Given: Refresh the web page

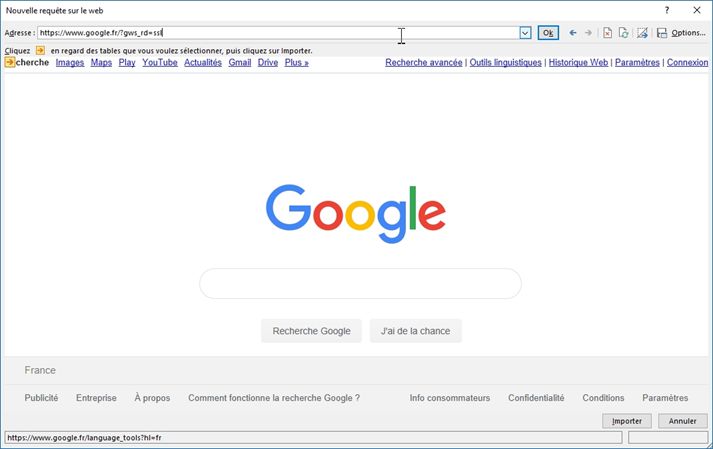Looking at the screenshot, I should 623,33.
